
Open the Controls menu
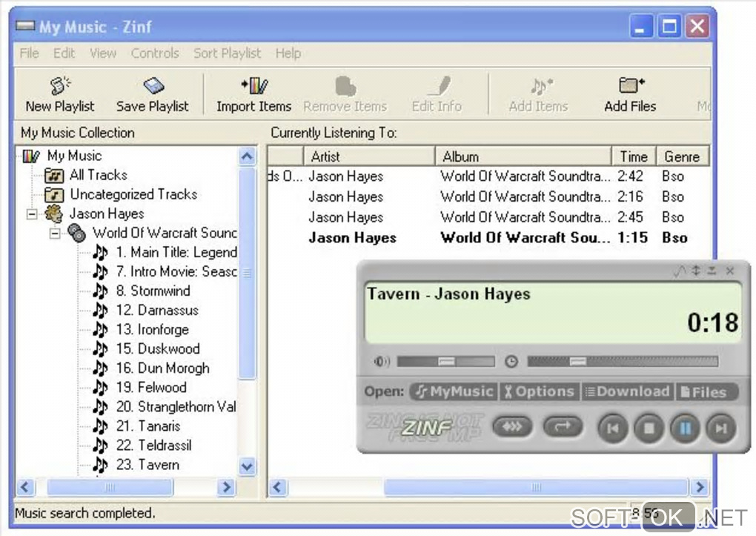(155, 53)
